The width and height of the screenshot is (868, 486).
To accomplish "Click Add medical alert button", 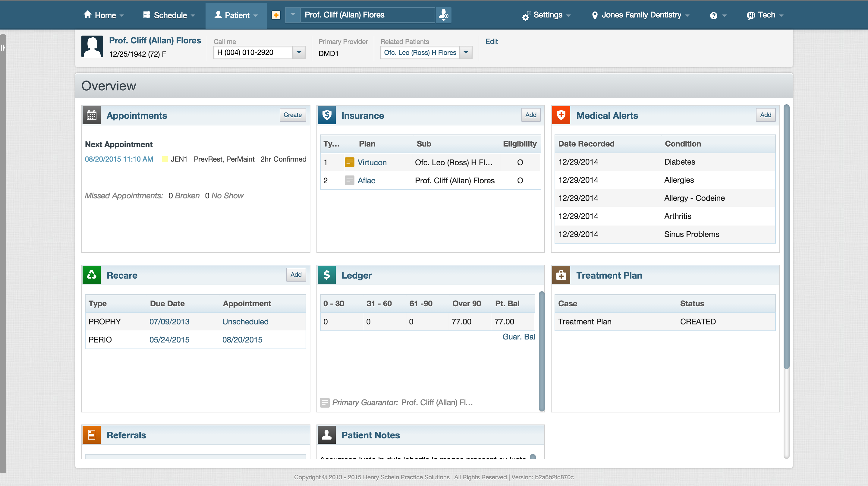I will tap(766, 115).
